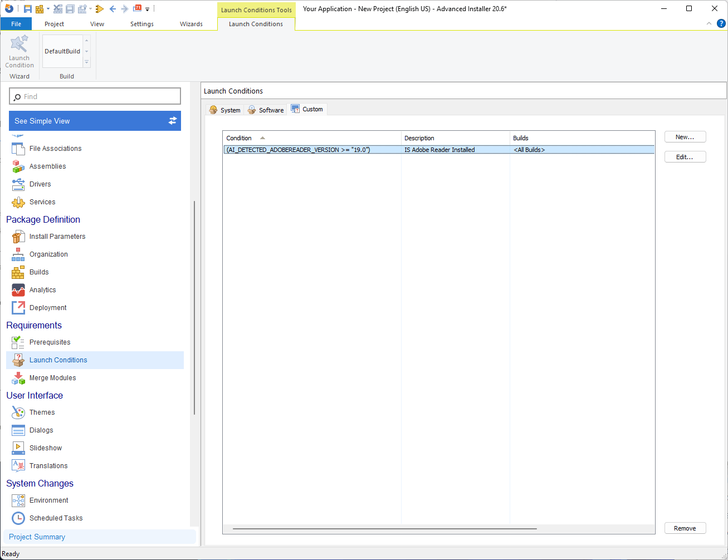
Task: Open the Wizards ribbon tab
Action: point(192,24)
